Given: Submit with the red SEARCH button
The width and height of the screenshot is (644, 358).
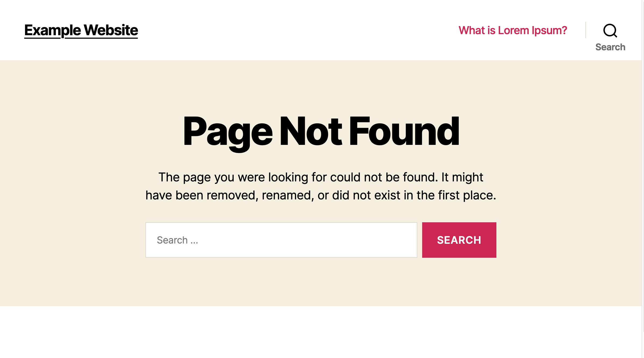Looking at the screenshot, I should [x=459, y=240].
